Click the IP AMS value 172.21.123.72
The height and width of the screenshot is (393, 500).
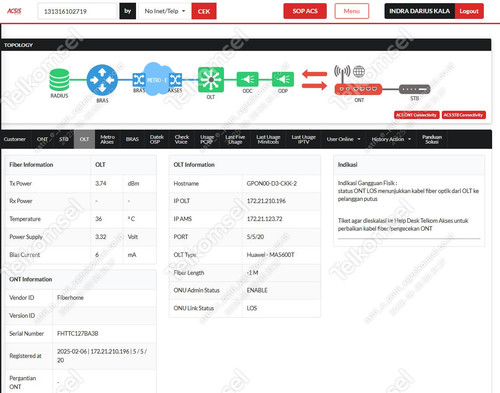pos(264,219)
